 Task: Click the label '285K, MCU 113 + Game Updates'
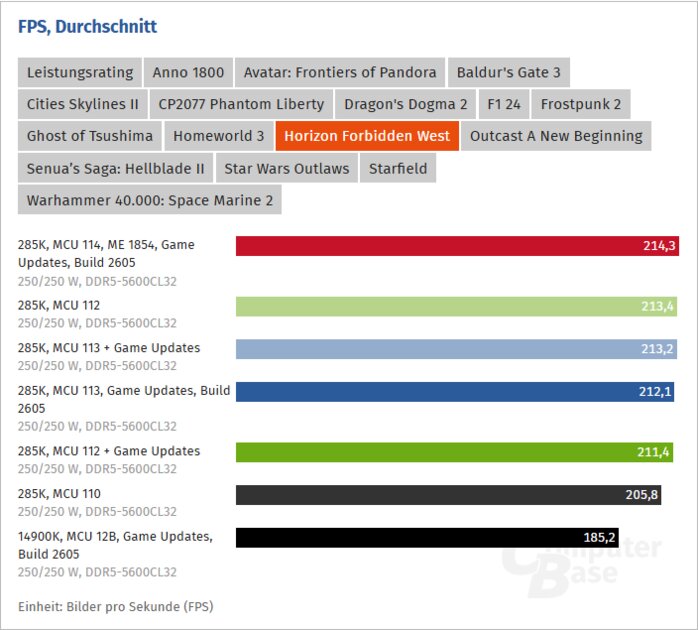tap(109, 348)
